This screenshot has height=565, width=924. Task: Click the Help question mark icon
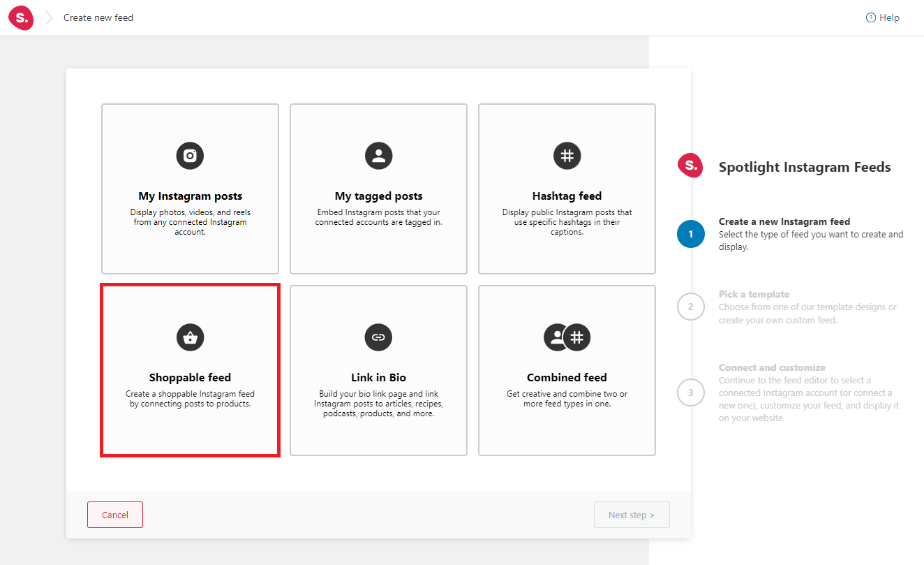[x=870, y=18]
